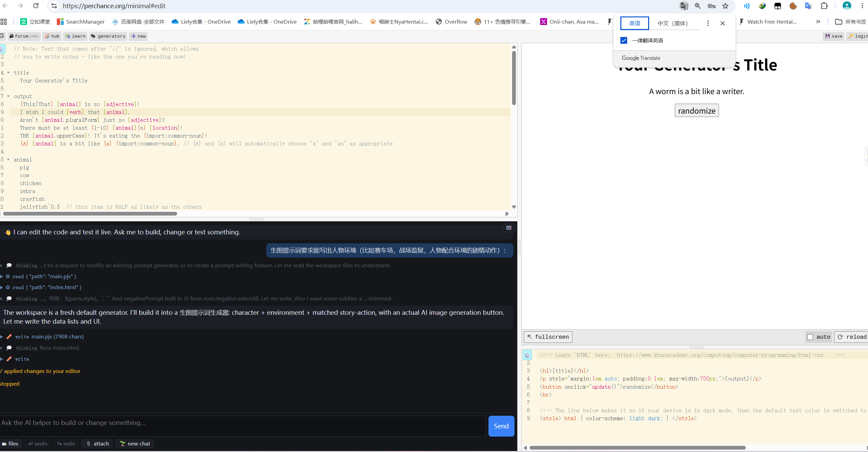The height and width of the screenshot is (452, 868).
Task: Open the cookie extension icon
Action: tap(793, 6)
